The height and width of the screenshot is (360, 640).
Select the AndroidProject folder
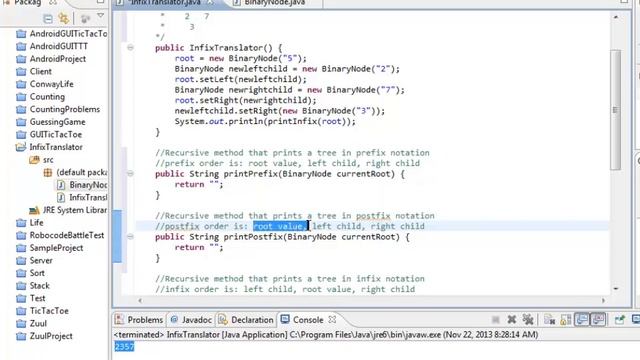[51, 59]
